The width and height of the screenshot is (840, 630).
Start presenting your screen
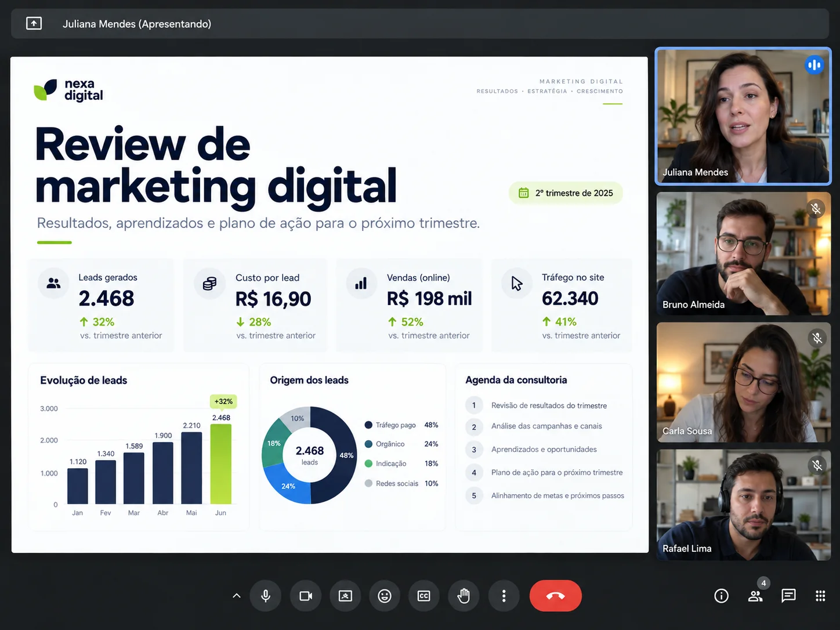click(345, 596)
